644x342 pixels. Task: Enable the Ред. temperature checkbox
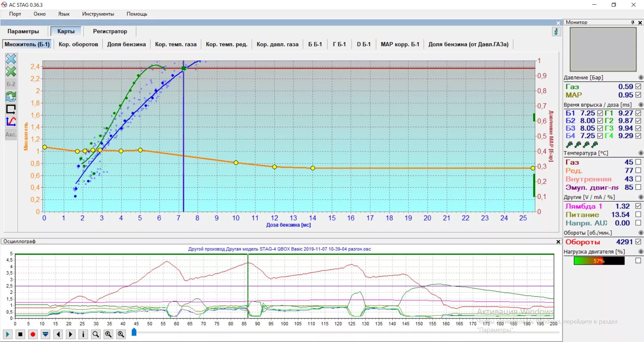pos(638,170)
